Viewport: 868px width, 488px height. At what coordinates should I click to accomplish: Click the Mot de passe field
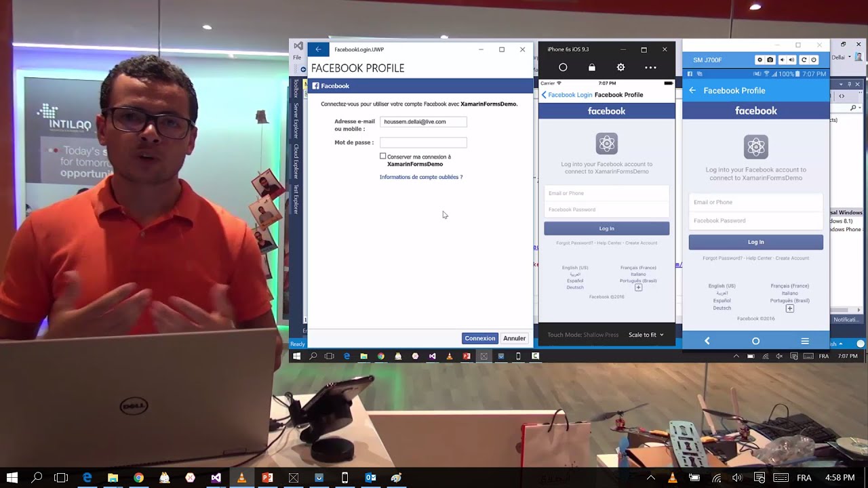click(423, 142)
